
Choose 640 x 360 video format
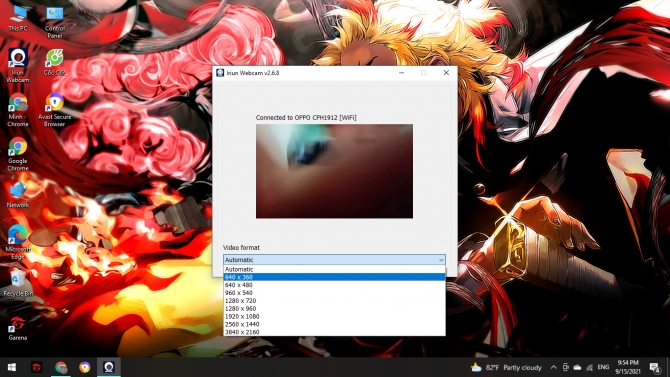tap(334, 277)
